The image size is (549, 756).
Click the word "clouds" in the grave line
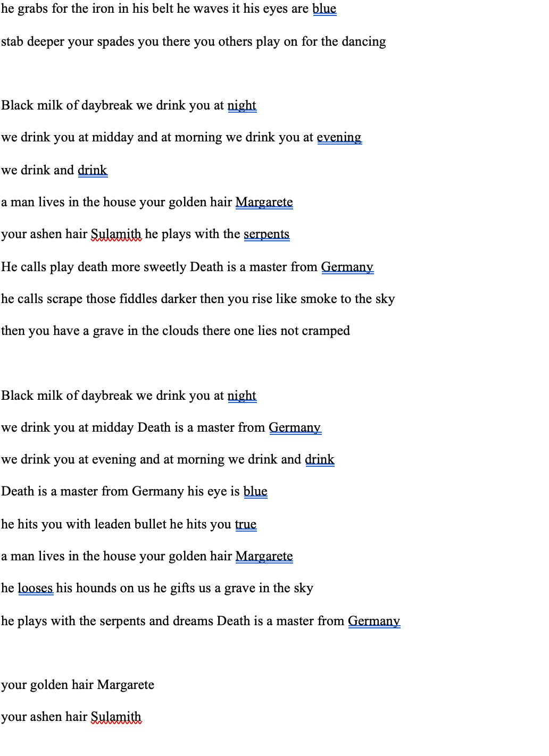pyautogui.click(x=180, y=331)
